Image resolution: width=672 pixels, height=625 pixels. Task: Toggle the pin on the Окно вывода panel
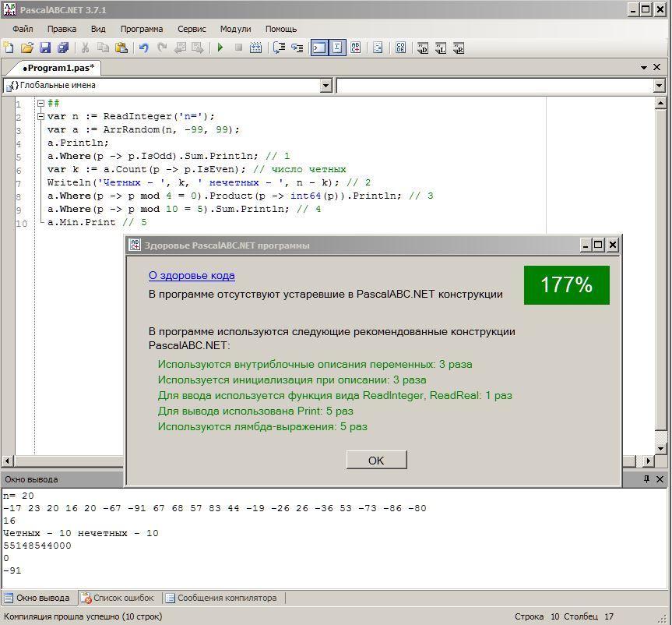click(x=646, y=479)
